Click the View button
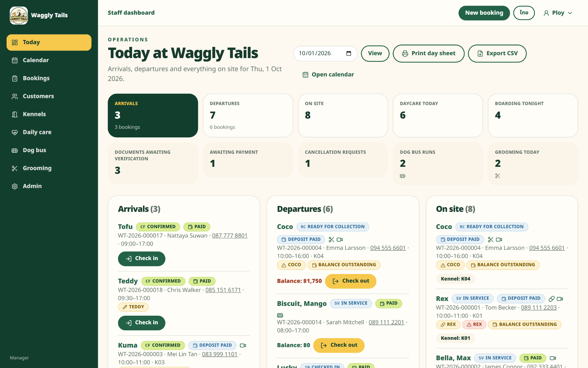The image size is (588, 368). coord(375,53)
